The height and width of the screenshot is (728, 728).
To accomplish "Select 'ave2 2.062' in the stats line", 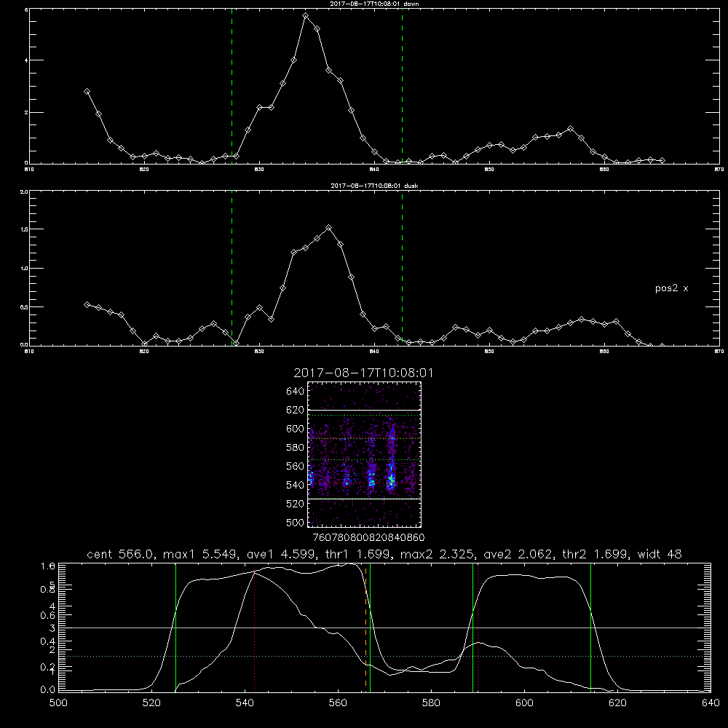I will pos(518,554).
